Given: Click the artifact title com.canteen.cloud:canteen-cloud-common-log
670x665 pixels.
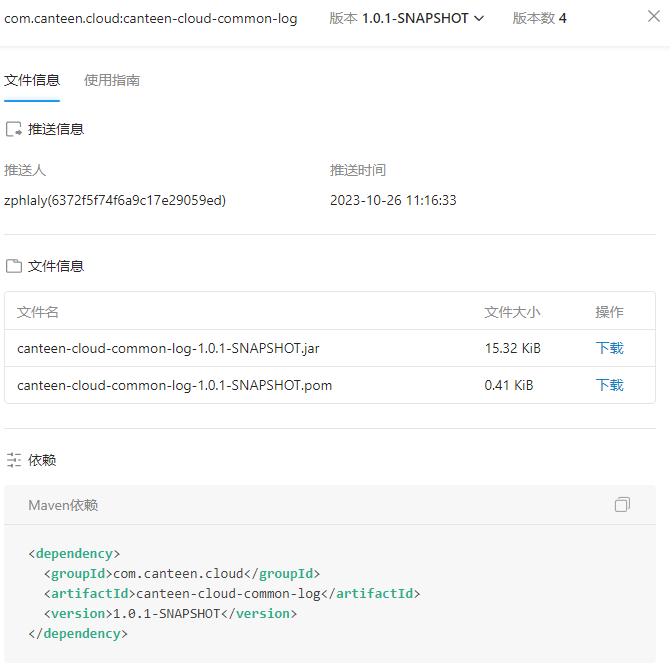Looking at the screenshot, I should (x=150, y=19).
